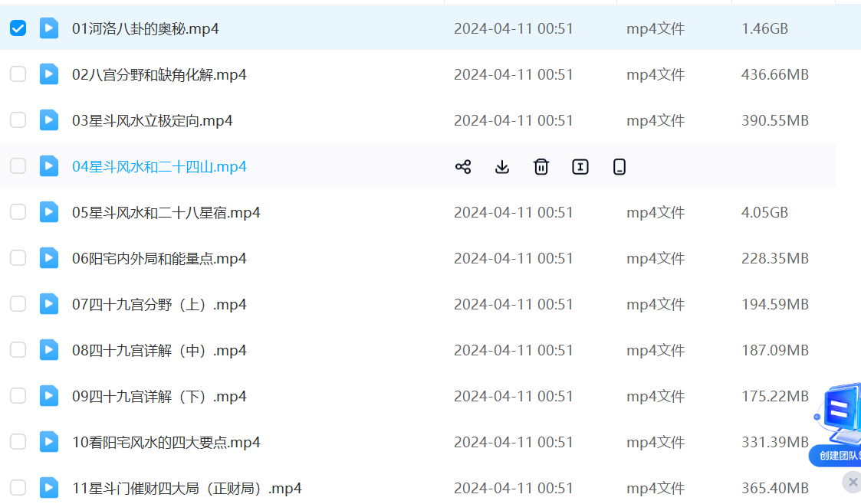Click the 4.05GB size cell of file 05
Viewport: 861px width, 504px height.
pos(764,212)
